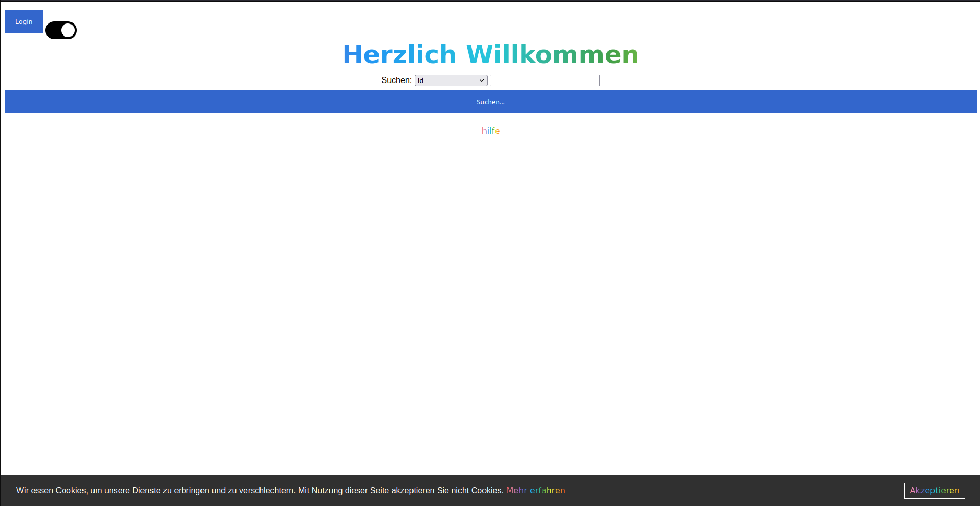Screen dimensions: 980x506
Task: Open the help page via hilfe
Action: click(x=490, y=131)
